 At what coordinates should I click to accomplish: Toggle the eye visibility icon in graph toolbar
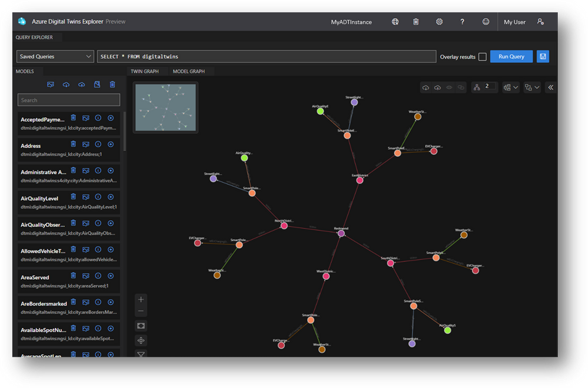point(449,88)
